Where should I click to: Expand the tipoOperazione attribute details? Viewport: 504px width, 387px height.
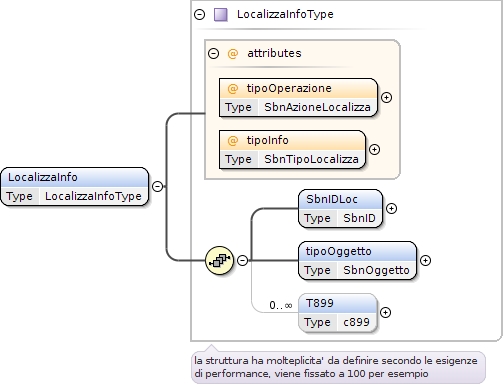tap(386, 98)
